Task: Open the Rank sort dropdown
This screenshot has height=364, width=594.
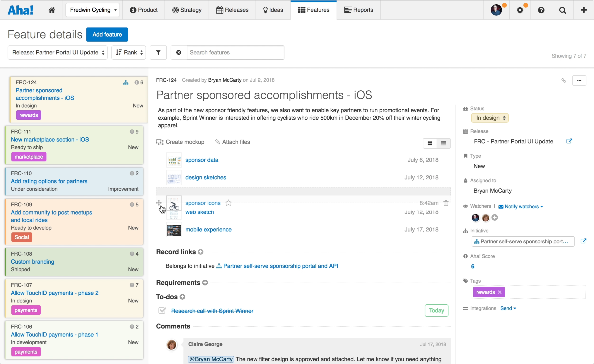Action: [129, 53]
